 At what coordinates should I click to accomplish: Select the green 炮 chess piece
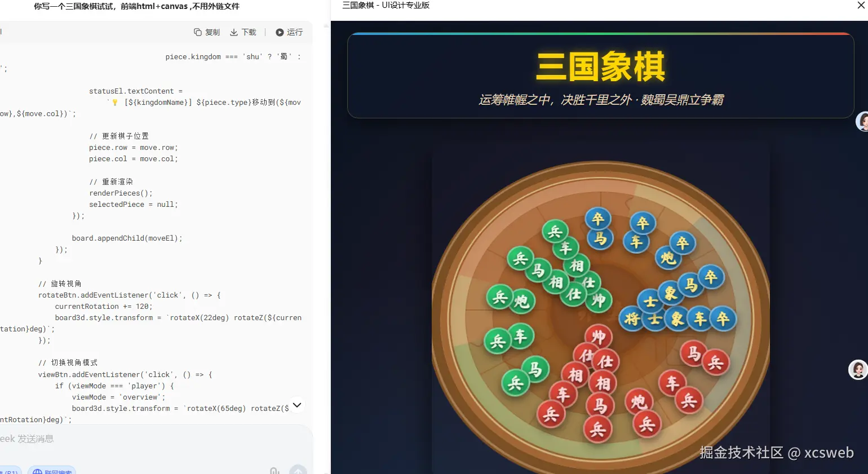click(x=521, y=301)
